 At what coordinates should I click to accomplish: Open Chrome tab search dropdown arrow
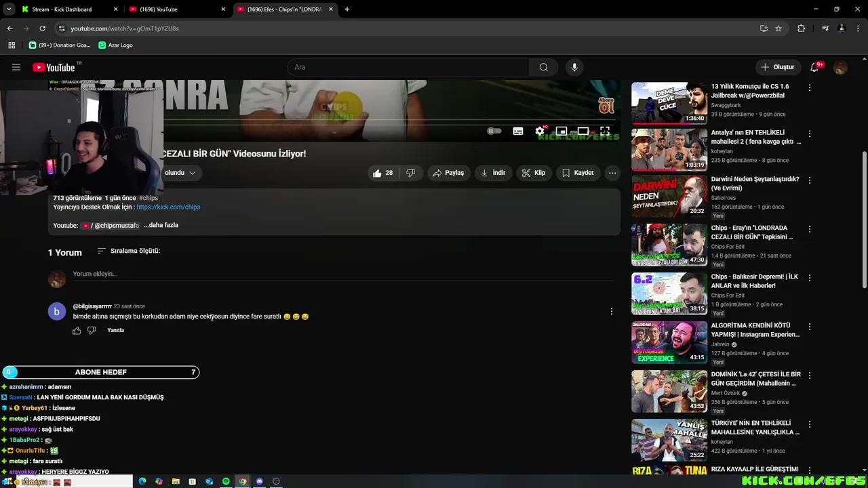(x=9, y=9)
